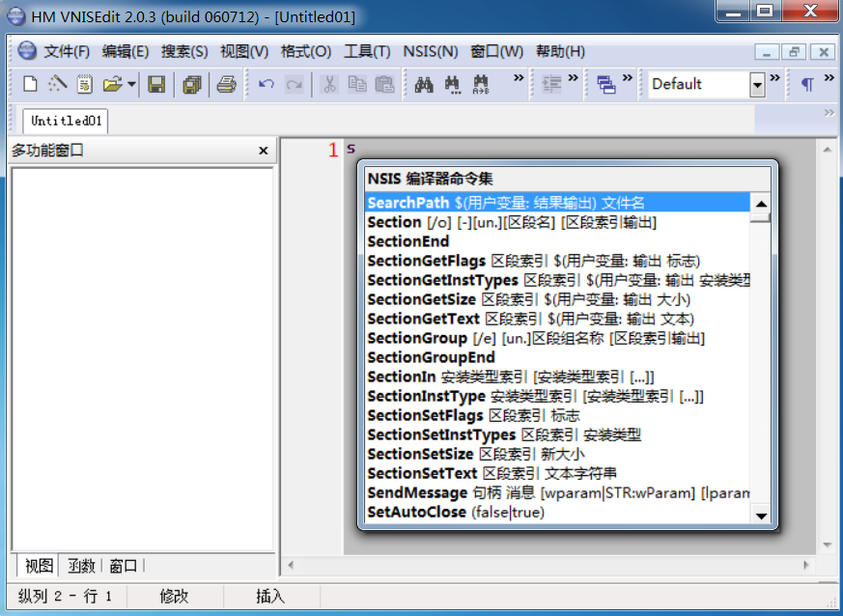
Task: Click the application logo in menu bar
Action: coord(27,51)
